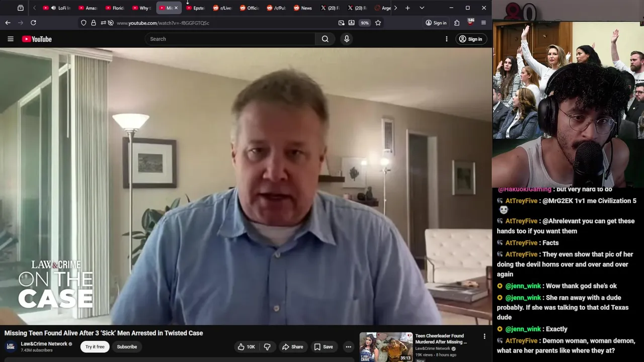Reset the 90% zoom level badge
This screenshot has width=644, height=362.
pyautogui.click(x=364, y=23)
